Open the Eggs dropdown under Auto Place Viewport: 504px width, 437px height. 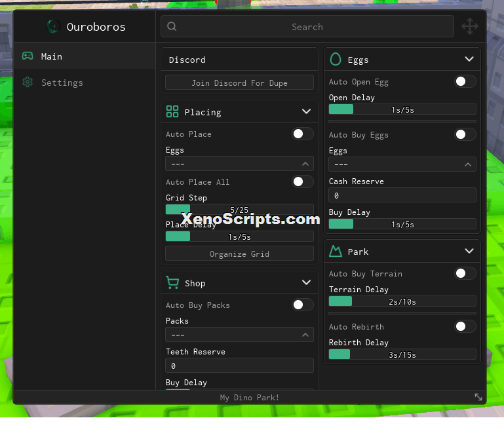pos(239,164)
